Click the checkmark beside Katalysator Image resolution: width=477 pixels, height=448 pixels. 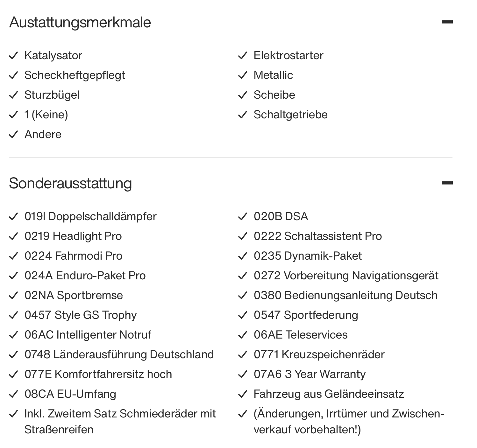(13, 56)
